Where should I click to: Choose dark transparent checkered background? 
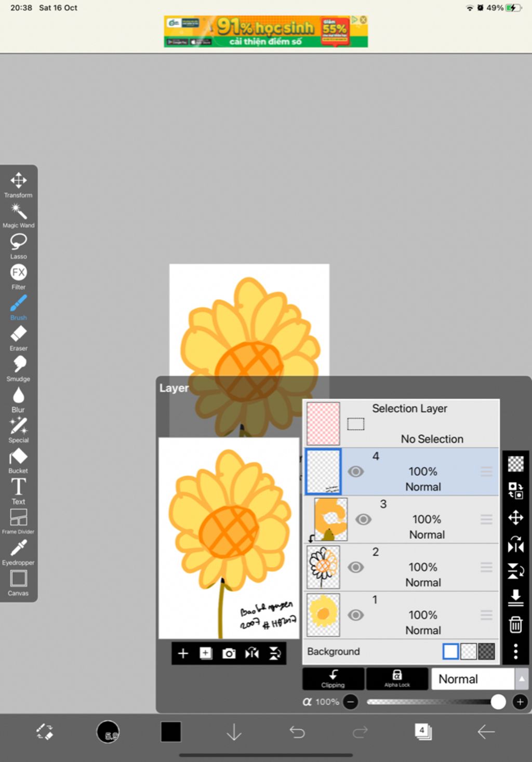[486, 651]
